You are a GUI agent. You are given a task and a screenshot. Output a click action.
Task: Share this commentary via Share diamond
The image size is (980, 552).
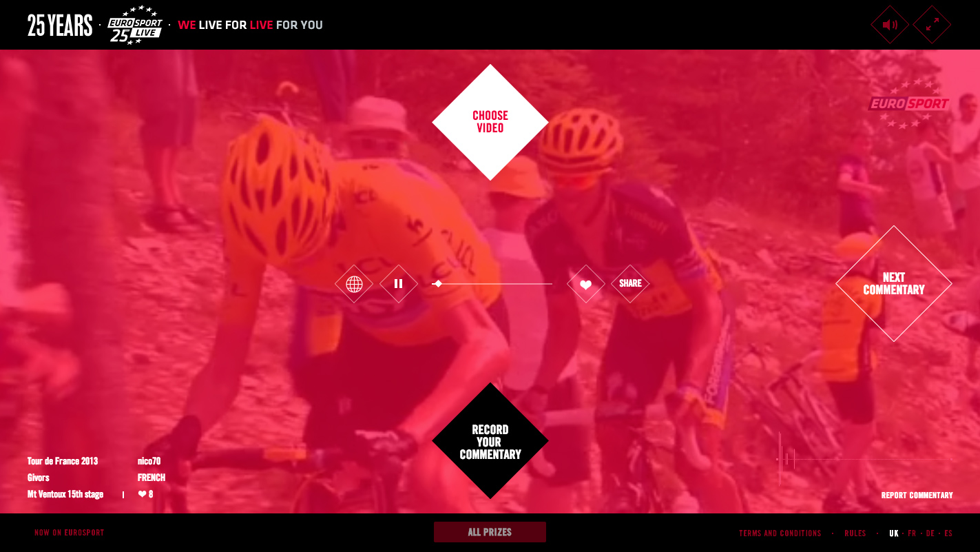630,284
